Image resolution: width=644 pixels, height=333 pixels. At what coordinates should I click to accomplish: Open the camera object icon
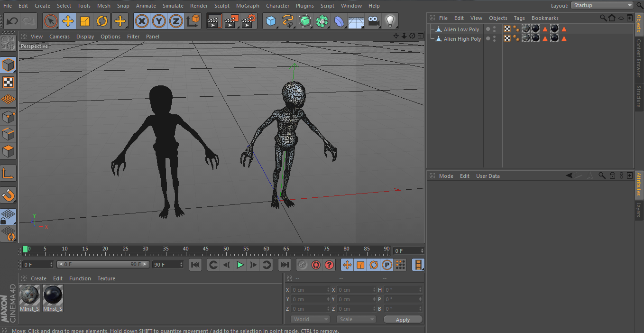(374, 21)
